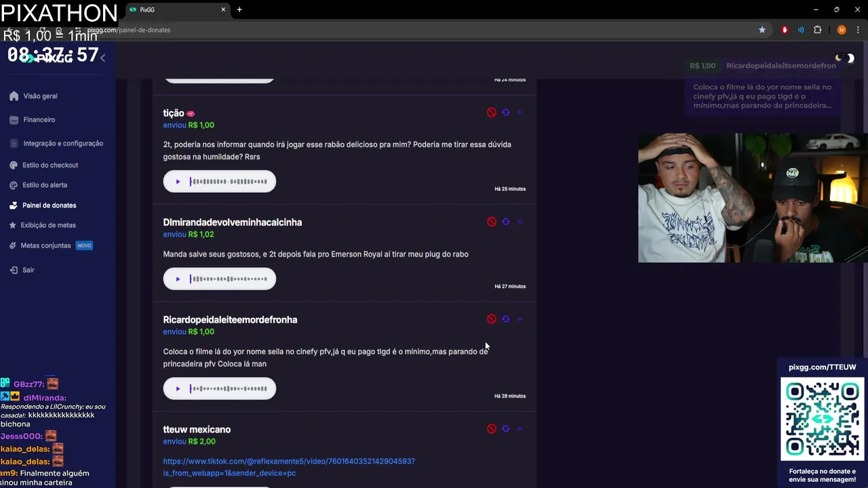Bookmark this page with the star icon

click(762, 30)
